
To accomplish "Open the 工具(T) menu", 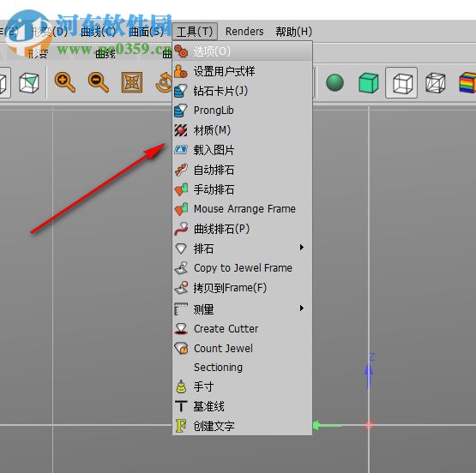I will pos(195,31).
